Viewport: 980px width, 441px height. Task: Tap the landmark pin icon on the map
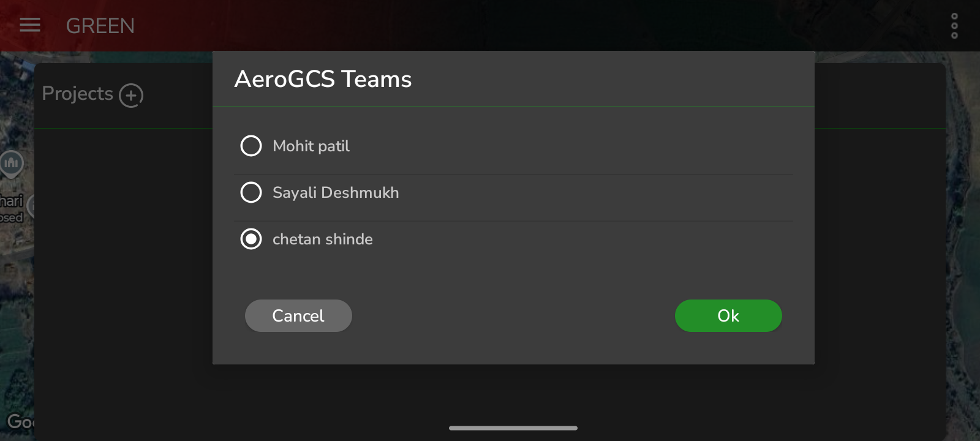pos(12,164)
